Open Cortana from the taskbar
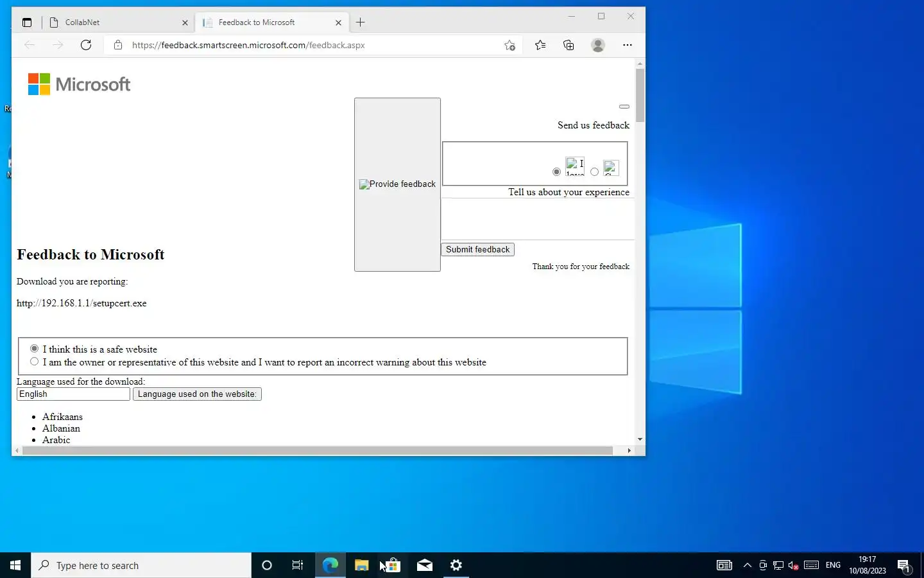924x578 pixels. tap(267, 565)
